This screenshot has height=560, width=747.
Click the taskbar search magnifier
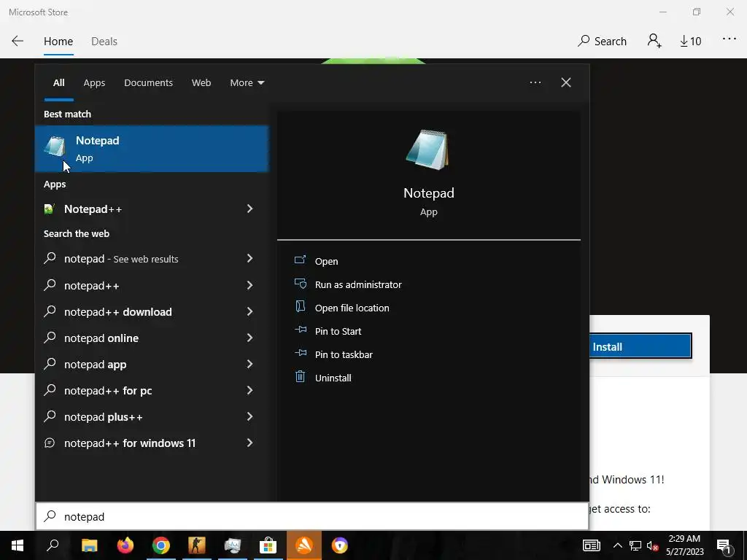(53, 545)
